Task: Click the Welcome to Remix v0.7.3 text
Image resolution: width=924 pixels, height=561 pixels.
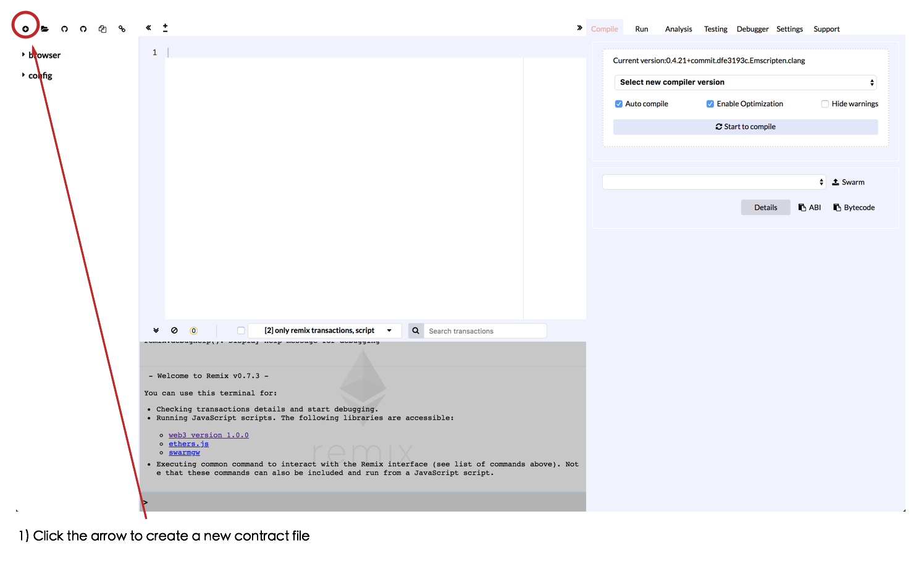Action: point(209,376)
